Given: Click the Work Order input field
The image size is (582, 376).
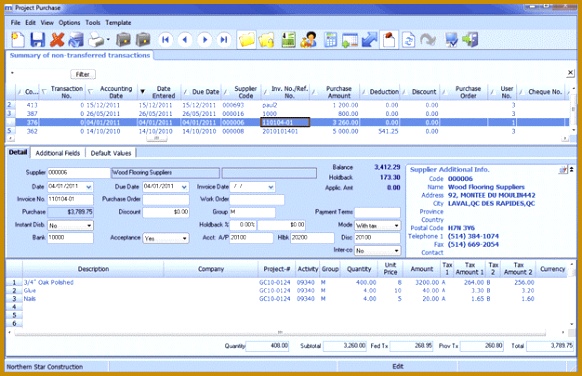Looking at the screenshot, I should tap(257, 199).
